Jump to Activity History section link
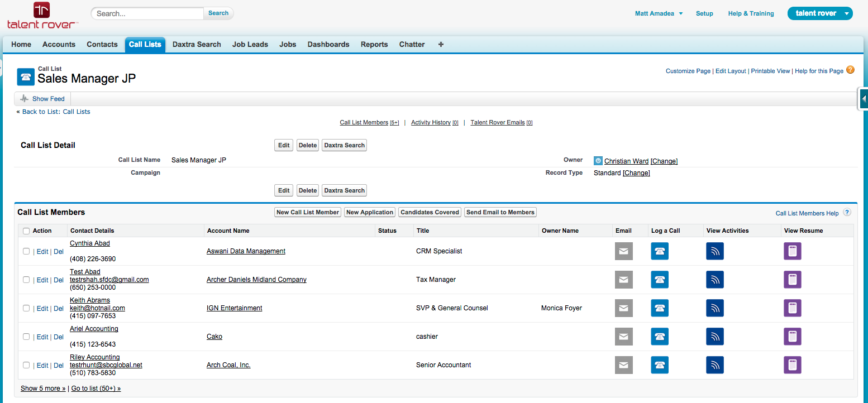The width and height of the screenshot is (868, 403). tap(431, 122)
